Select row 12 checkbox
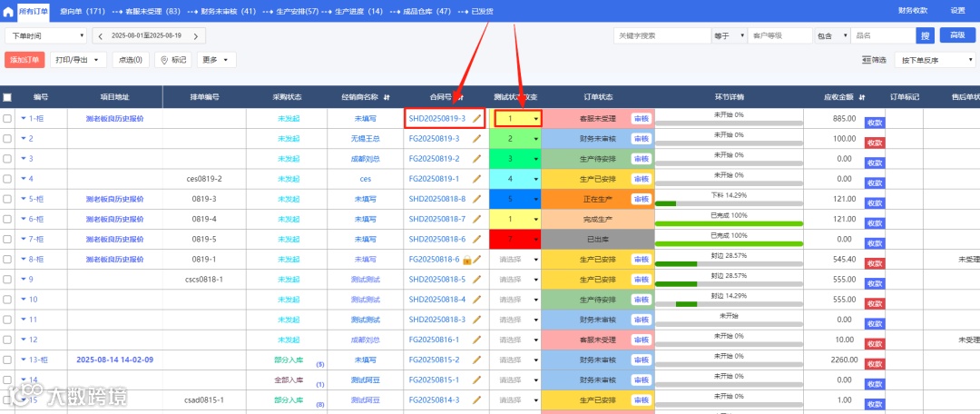980x414 pixels. (7, 340)
